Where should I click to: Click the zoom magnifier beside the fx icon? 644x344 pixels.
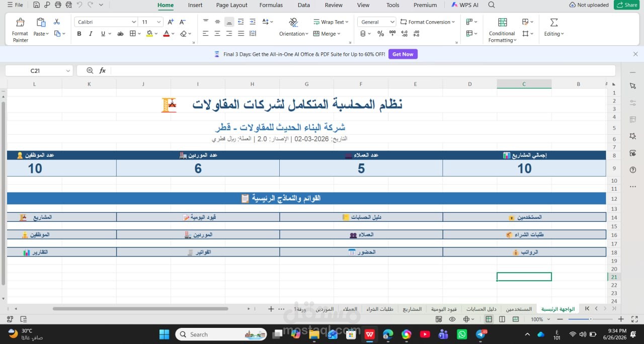tap(90, 70)
